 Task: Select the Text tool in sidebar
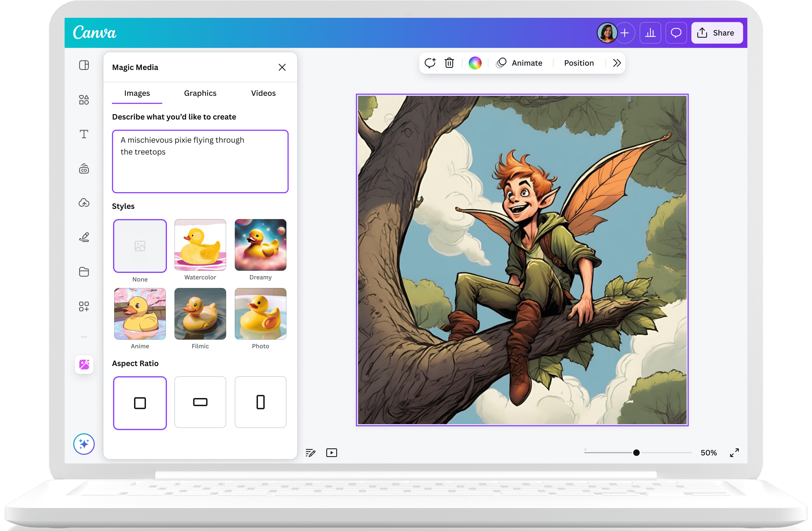coord(84,134)
